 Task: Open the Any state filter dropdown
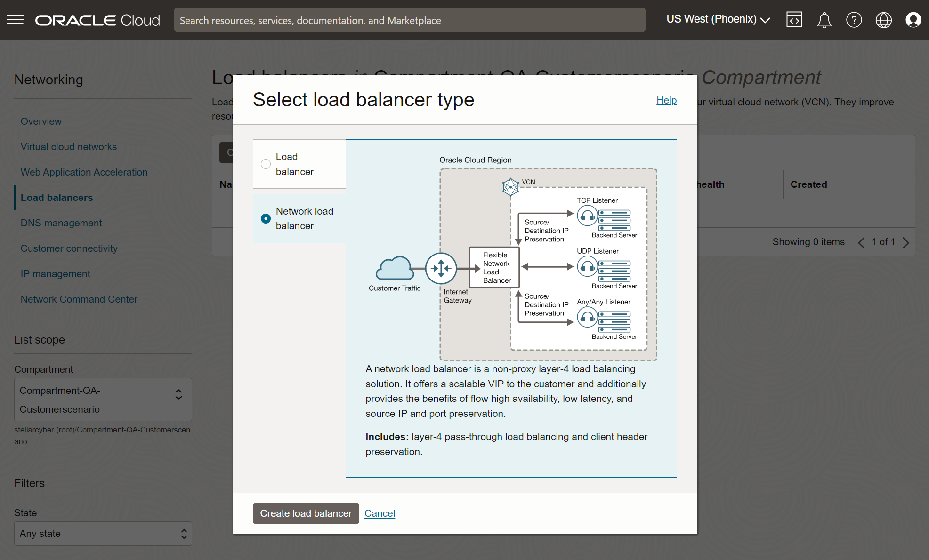pyautogui.click(x=103, y=534)
